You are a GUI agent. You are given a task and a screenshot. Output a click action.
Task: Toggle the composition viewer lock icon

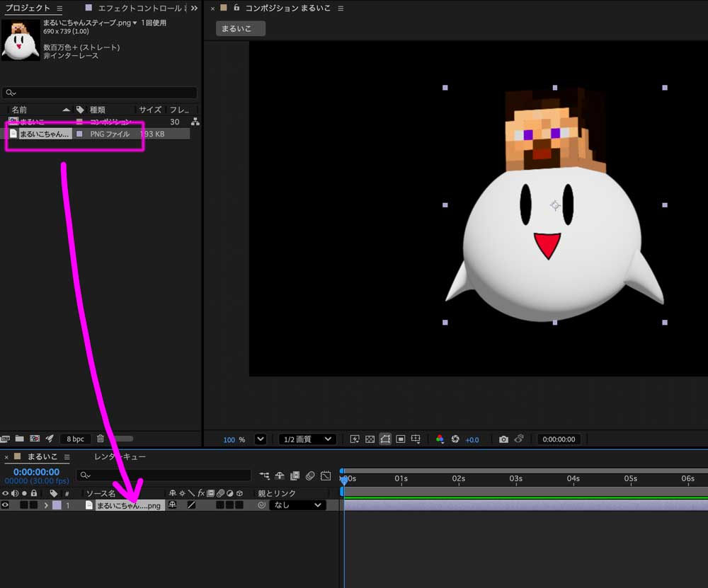237,8
